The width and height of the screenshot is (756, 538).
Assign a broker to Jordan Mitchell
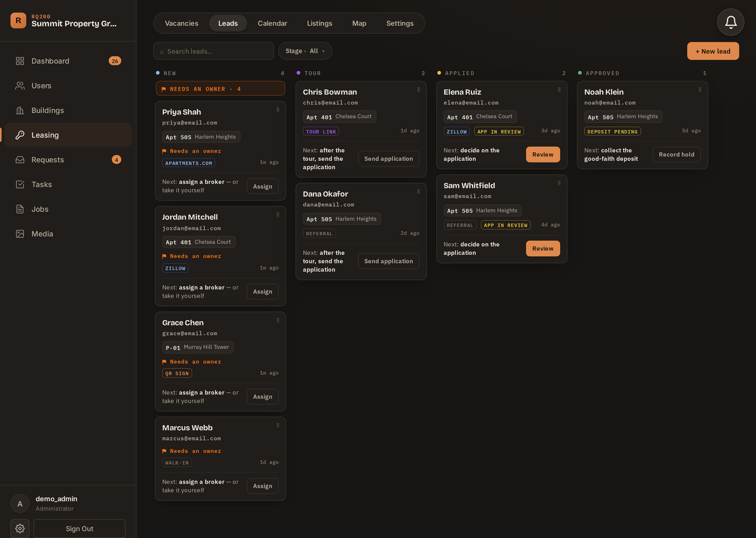(x=262, y=292)
